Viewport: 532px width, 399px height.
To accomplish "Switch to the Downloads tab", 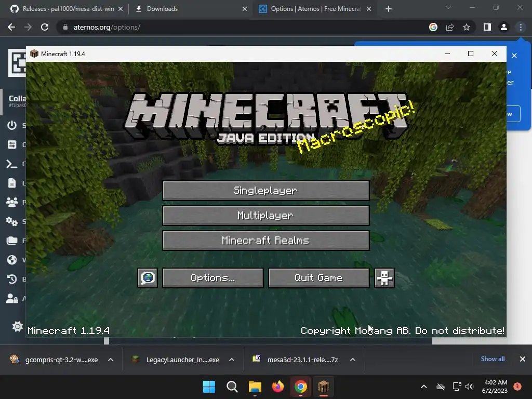I will click(162, 9).
